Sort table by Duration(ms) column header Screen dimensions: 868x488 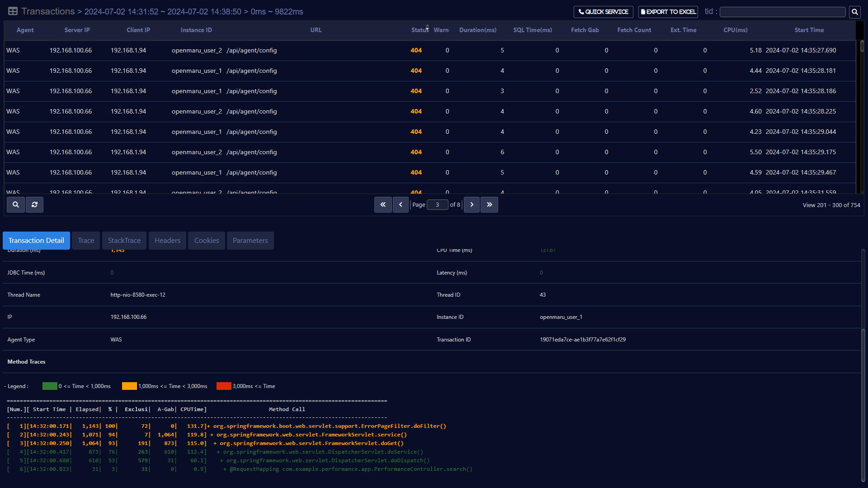(x=477, y=30)
